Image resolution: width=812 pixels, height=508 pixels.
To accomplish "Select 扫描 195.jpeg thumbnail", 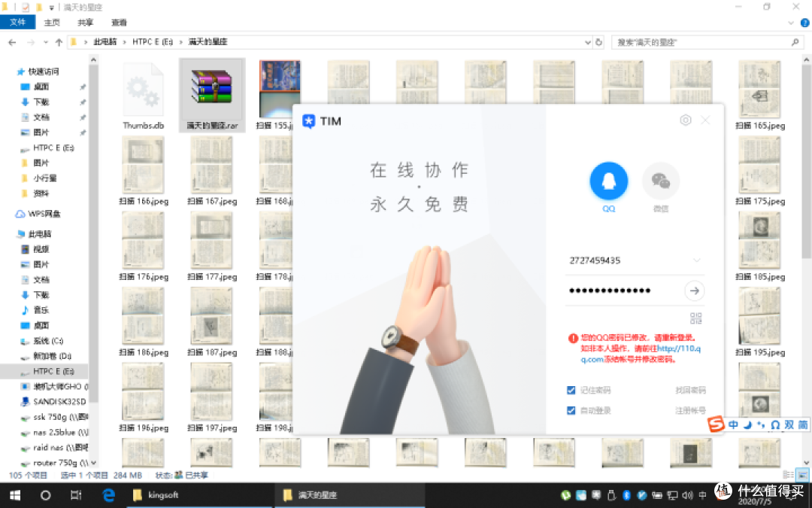I will coord(759,322).
